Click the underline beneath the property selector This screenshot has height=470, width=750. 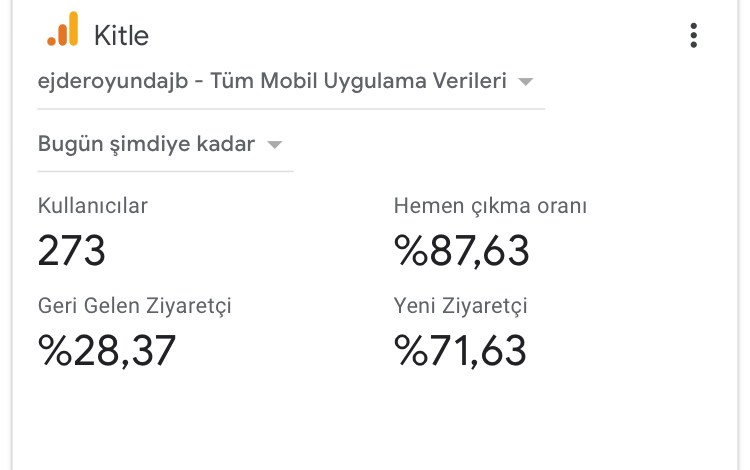pos(291,109)
